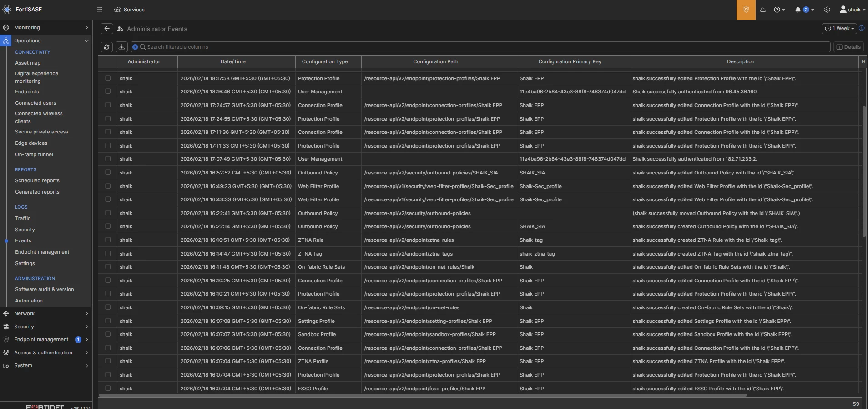Tick checkbox for Sandbox Profile event row
The image size is (868, 409).
pos(108,334)
